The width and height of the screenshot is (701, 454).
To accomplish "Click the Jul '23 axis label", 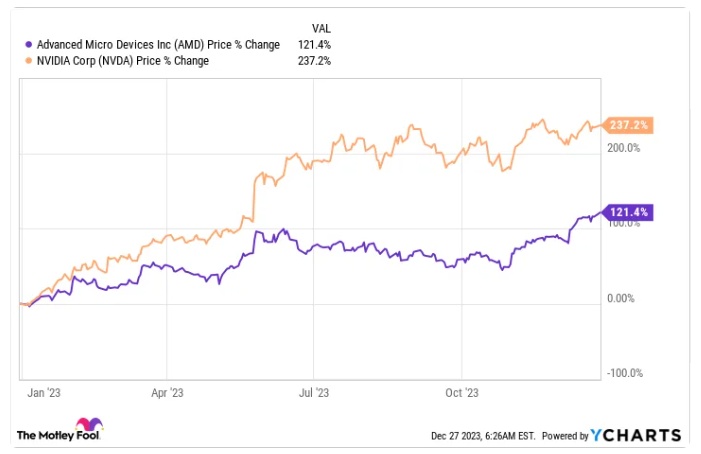I will pyautogui.click(x=314, y=393).
